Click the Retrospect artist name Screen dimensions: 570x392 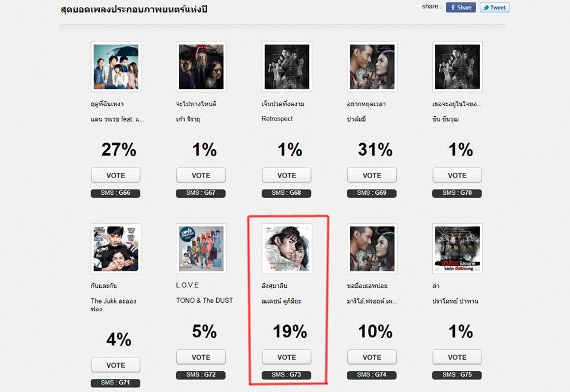pos(277,119)
